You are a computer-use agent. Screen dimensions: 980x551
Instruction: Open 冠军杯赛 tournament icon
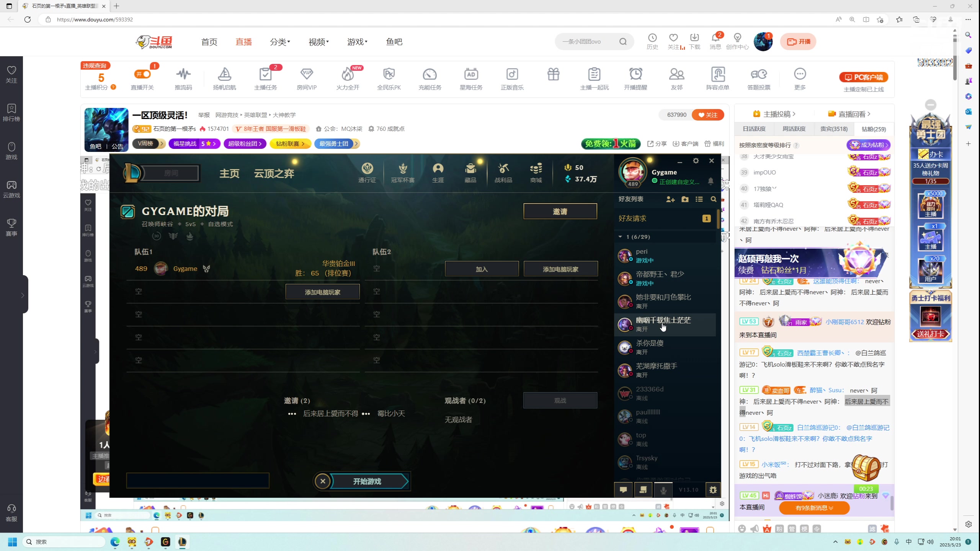pyautogui.click(x=403, y=172)
